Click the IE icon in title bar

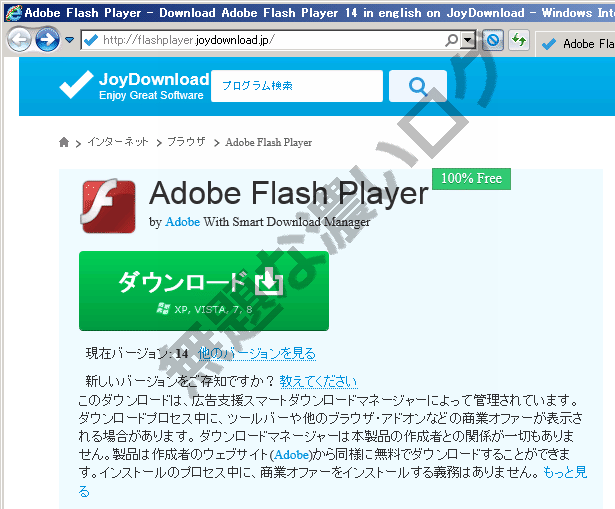(x=14, y=13)
